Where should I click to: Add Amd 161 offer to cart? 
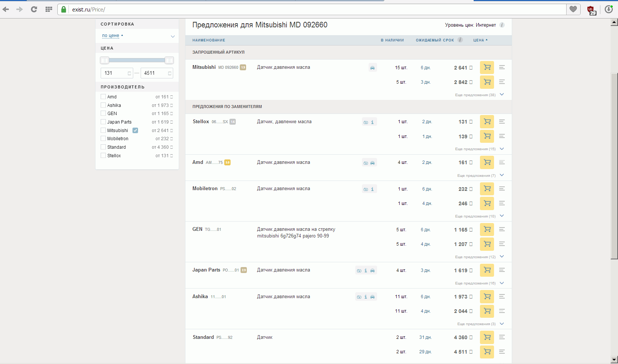(487, 162)
